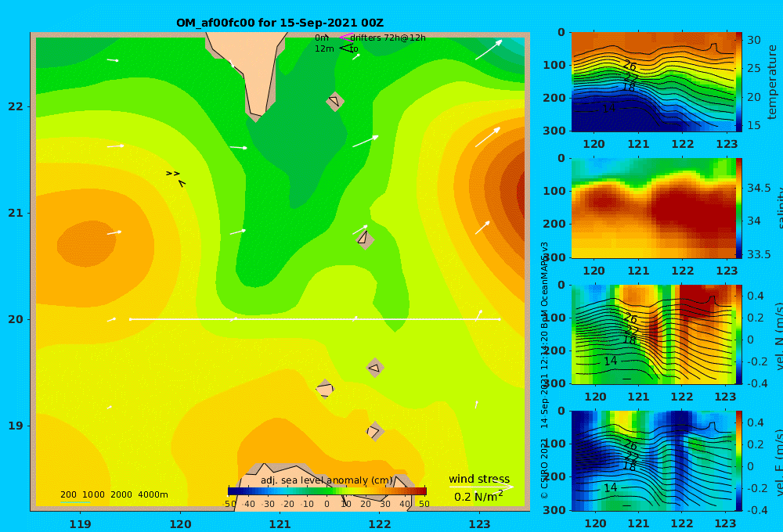Open the eastward velocity section panel
Viewport: 783px width, 532px height.
point(653,461)
